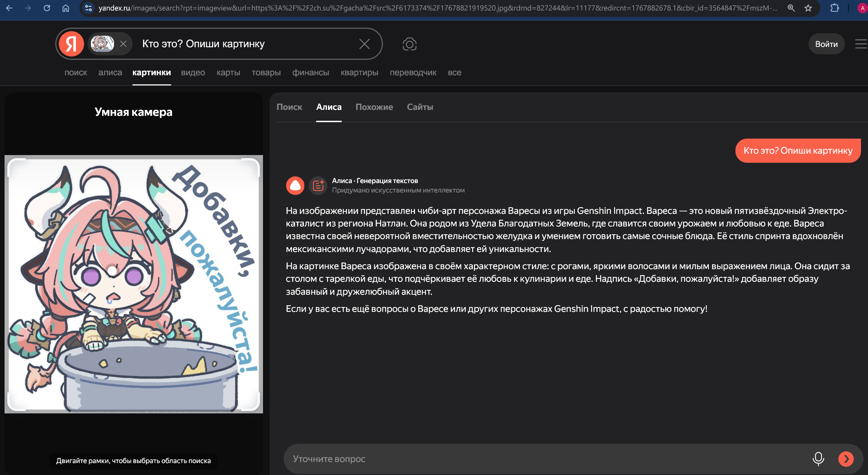Click the chibi character image preview
Screen dimensions: 868x475
click(134, 284)
